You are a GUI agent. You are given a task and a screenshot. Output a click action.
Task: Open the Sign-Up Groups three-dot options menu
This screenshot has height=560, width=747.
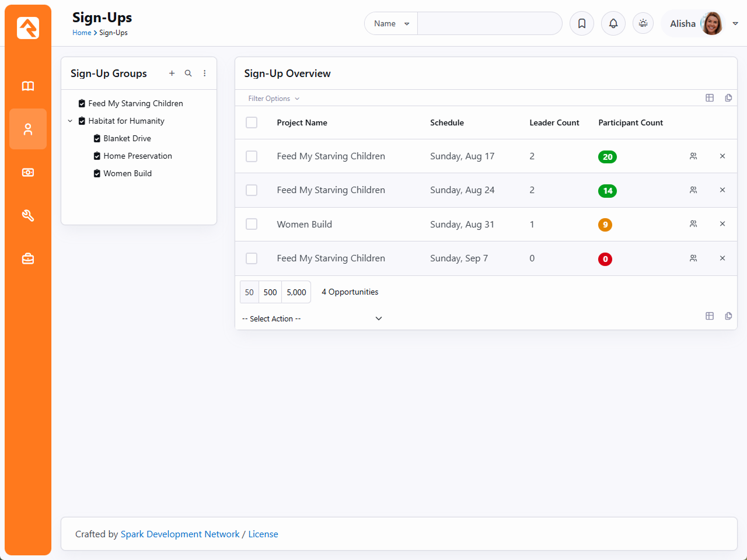204,73
